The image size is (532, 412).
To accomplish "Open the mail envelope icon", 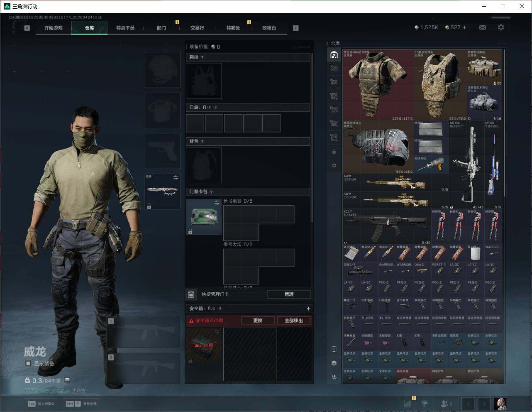I will [483, 27].
